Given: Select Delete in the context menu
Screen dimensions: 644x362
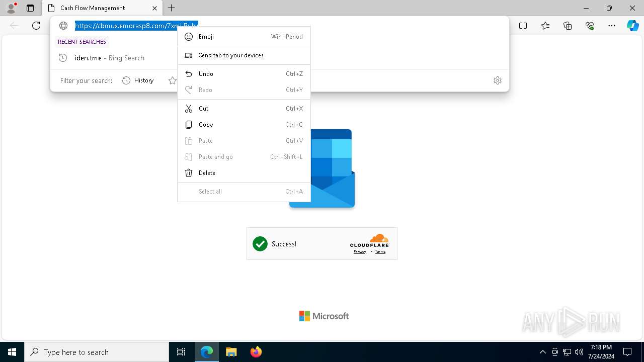Looking at the screenshot, I should click(x=244, y=173).
